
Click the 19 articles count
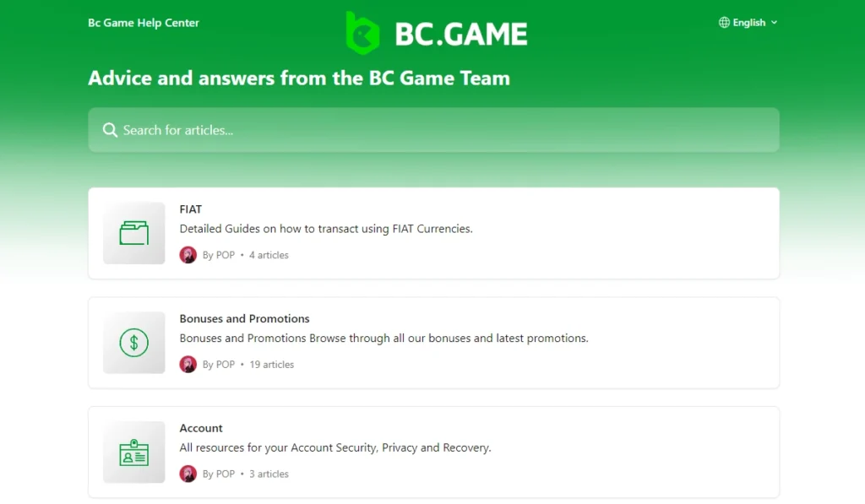272,365
